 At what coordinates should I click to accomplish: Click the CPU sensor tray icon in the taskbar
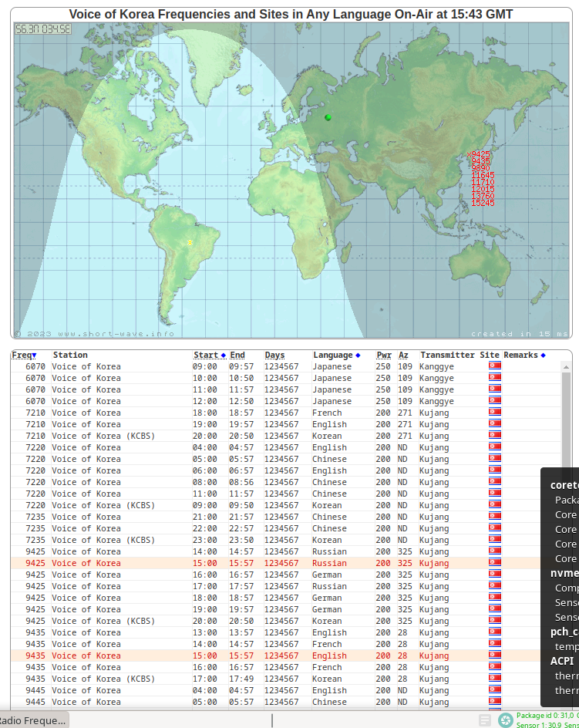pyautogui.click(x=505, y=720)
